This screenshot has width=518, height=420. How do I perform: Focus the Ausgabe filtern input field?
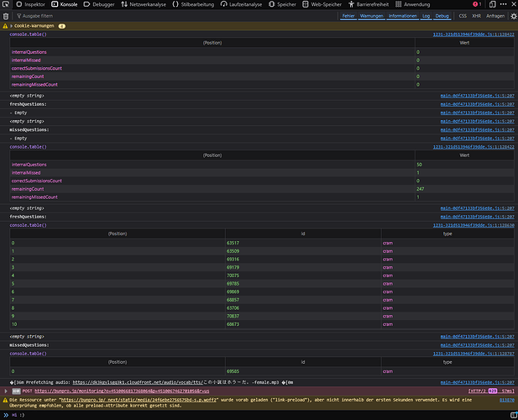pyautogui.click(x=175, y=16)
